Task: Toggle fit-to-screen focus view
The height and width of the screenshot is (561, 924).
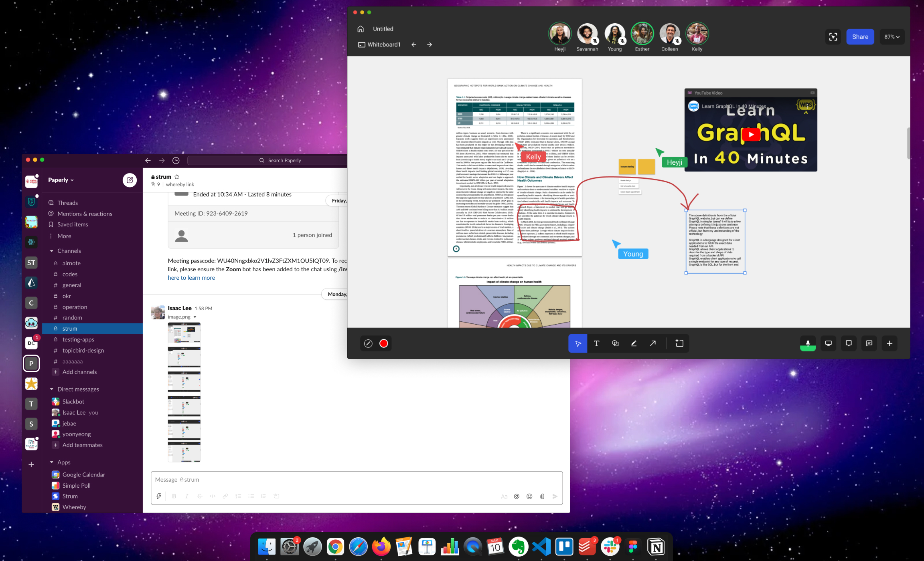Action: pos(833,37)
